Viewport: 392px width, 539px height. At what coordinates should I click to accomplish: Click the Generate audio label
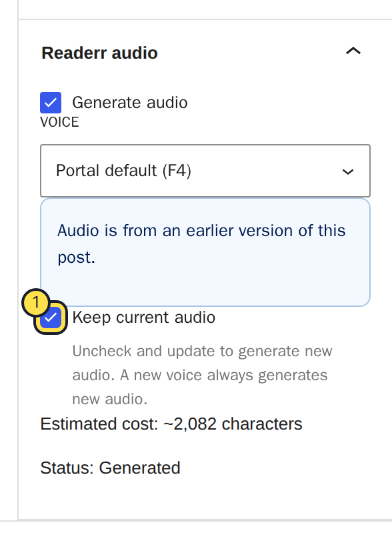point(130,103)
